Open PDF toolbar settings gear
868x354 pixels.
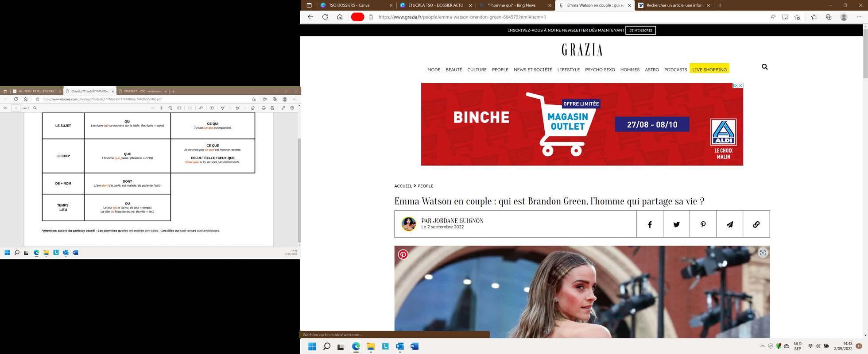pos(292,108)
